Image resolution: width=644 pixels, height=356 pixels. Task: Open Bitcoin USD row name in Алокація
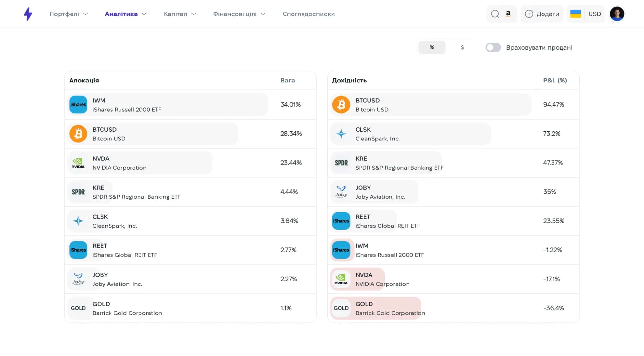coord(109,139)
